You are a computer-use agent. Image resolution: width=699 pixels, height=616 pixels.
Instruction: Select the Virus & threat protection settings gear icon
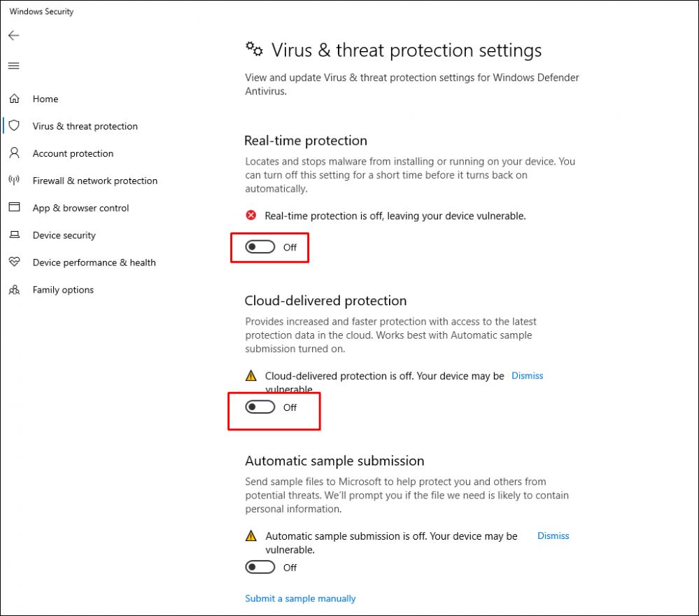click(x=253, y=49)
